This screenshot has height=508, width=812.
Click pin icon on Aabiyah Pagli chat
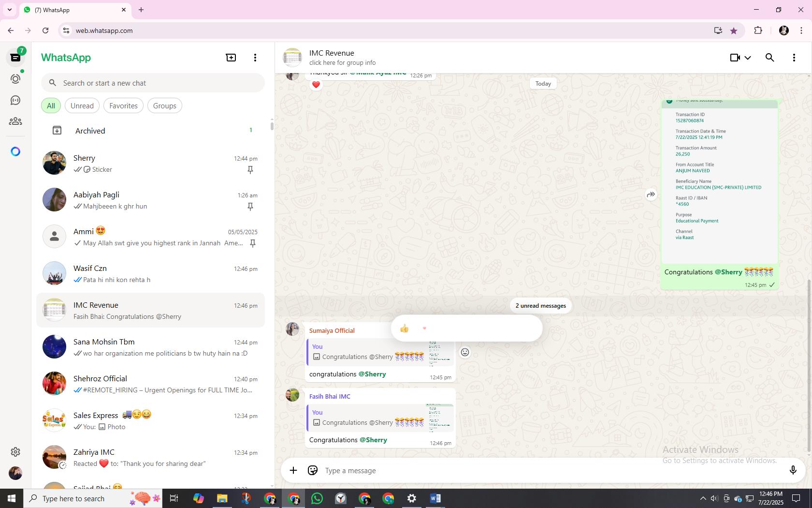coord(250,207)
